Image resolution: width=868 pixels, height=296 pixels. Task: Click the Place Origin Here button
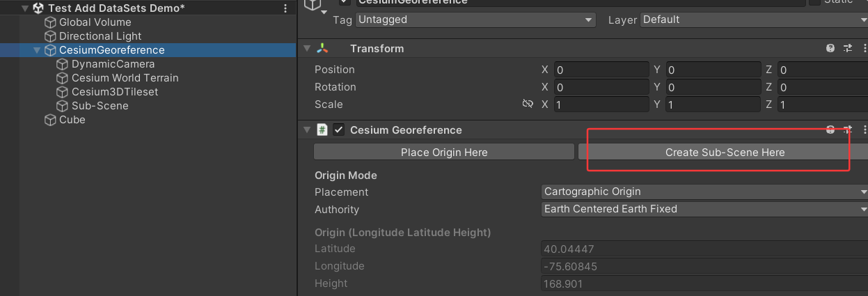pos(444,152)
